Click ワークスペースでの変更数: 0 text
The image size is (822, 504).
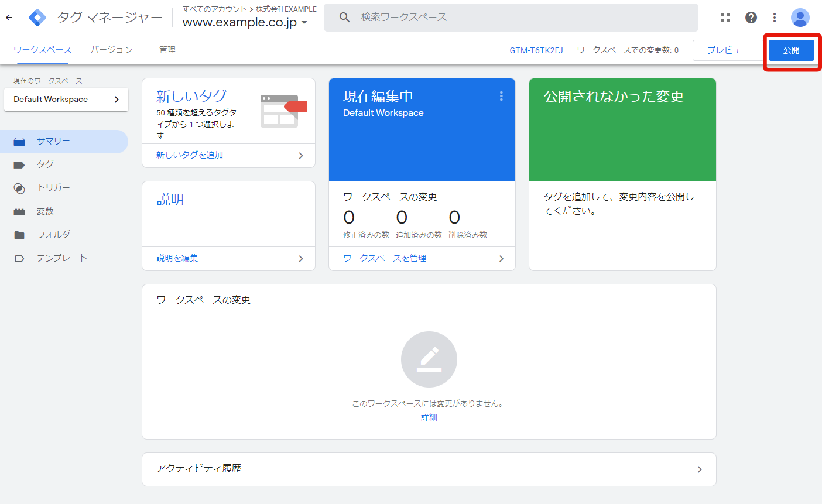pyautogui.click(x=628, y=50)
